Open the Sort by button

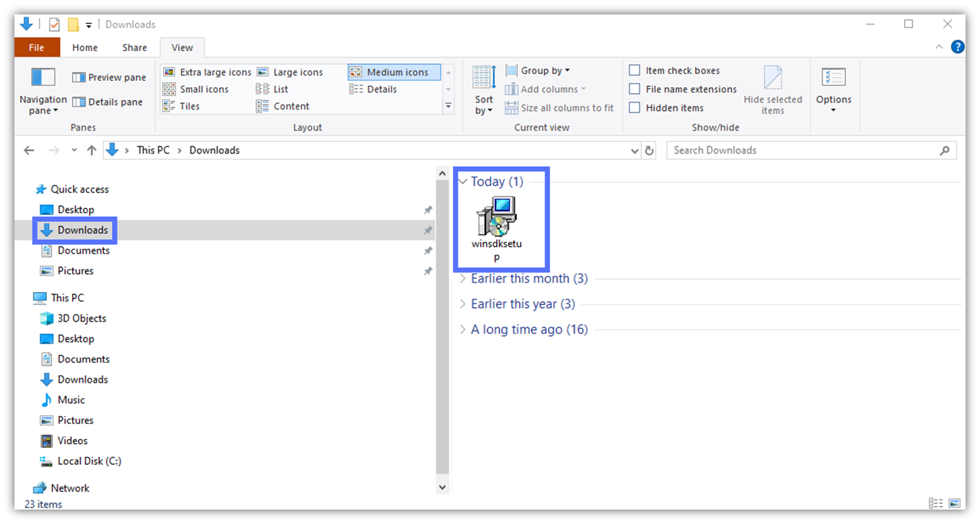484,89
